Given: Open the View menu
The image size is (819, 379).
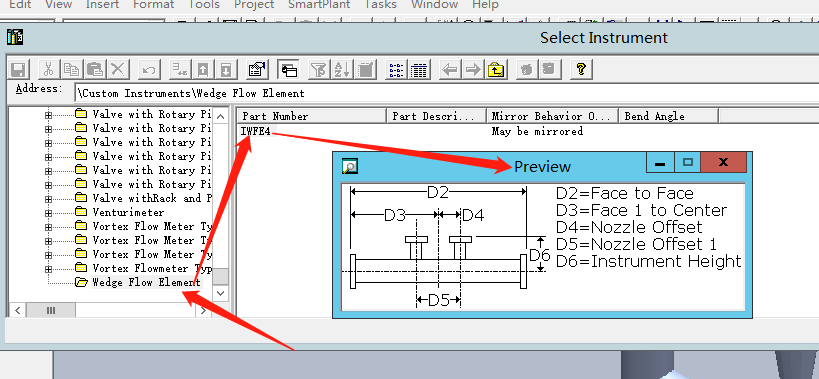Looking at the screenshot, I should (x=58, y=5).
